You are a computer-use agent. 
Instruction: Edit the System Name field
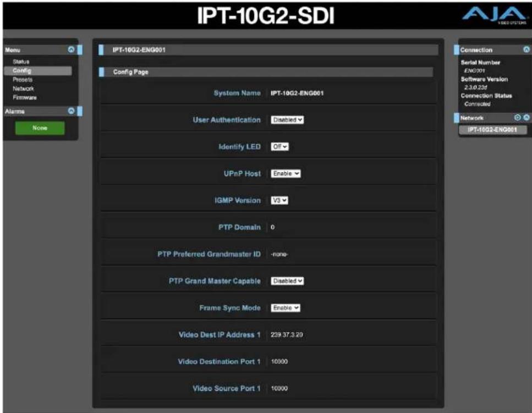click(x=297, y=93)
